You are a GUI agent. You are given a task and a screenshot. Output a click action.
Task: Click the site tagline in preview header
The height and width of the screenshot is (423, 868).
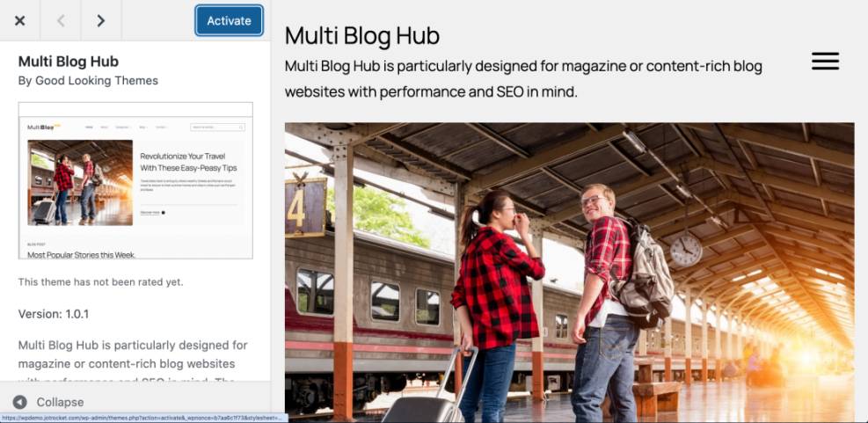tap(523, 79)
